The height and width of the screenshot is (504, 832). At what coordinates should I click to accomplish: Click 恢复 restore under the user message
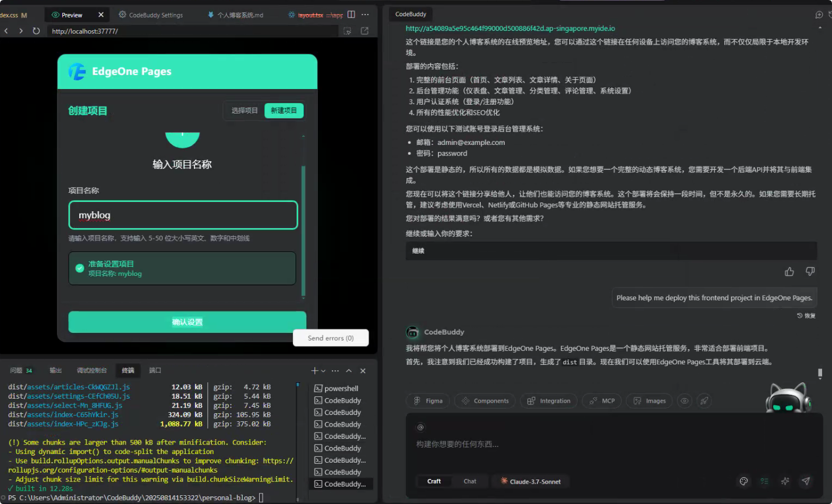(x=806, y=315)
